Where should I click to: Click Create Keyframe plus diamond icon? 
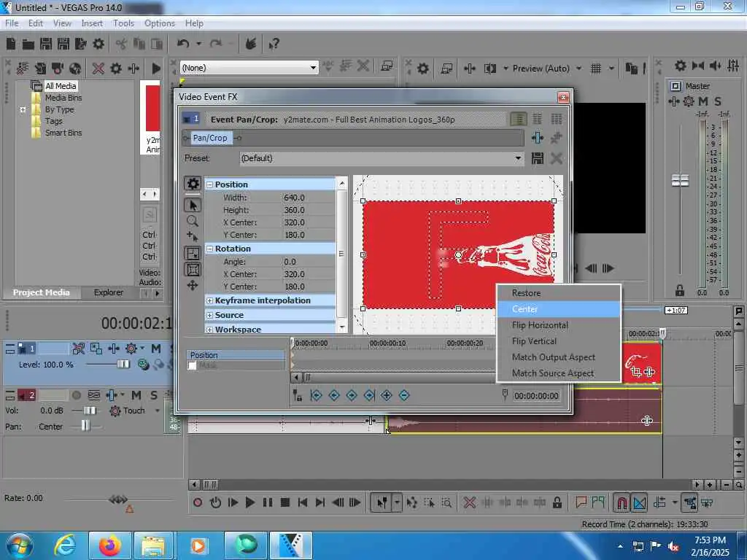[x=387, y=395]
